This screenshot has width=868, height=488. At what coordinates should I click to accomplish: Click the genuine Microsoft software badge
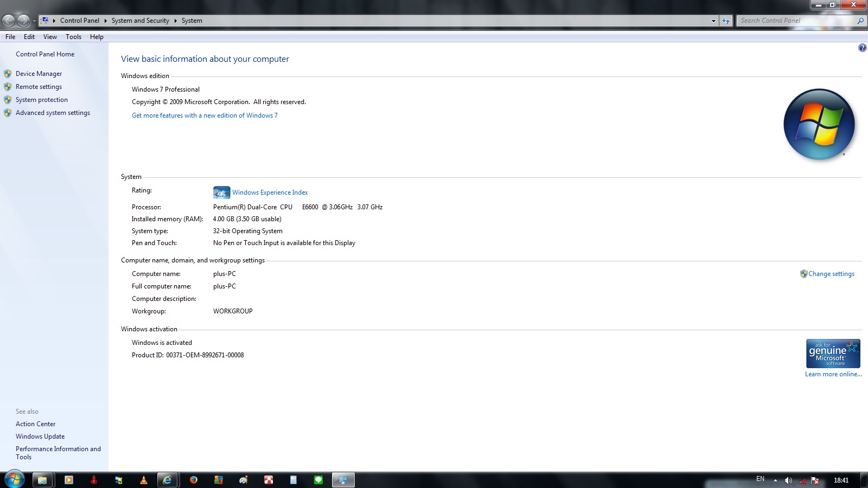(833, 354)
